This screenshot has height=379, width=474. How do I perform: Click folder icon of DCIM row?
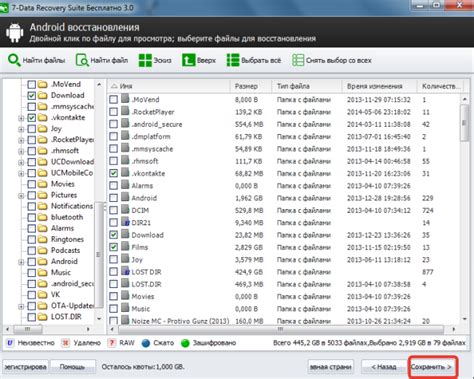(x=125, y=210)
